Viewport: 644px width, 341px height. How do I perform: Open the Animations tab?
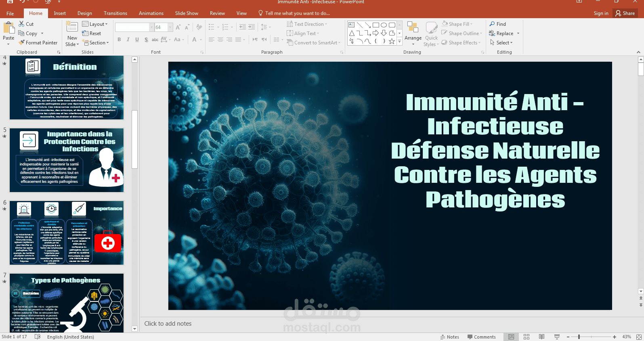[151, 13]
